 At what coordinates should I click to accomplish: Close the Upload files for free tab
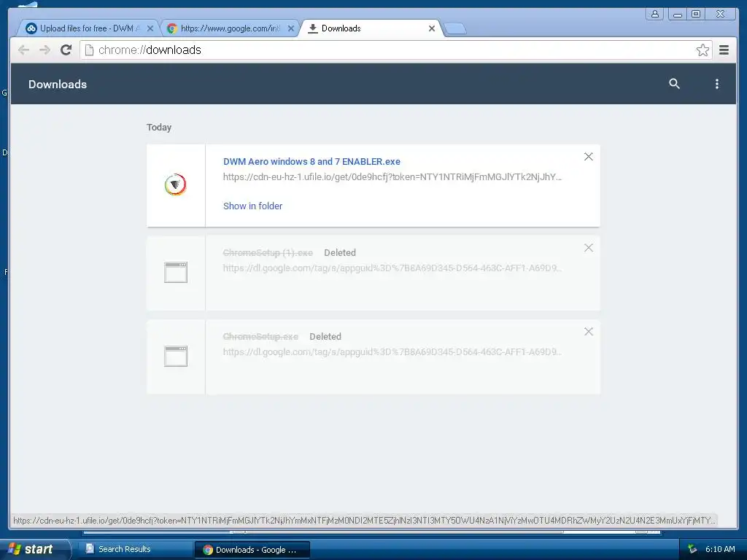point(150,28)
